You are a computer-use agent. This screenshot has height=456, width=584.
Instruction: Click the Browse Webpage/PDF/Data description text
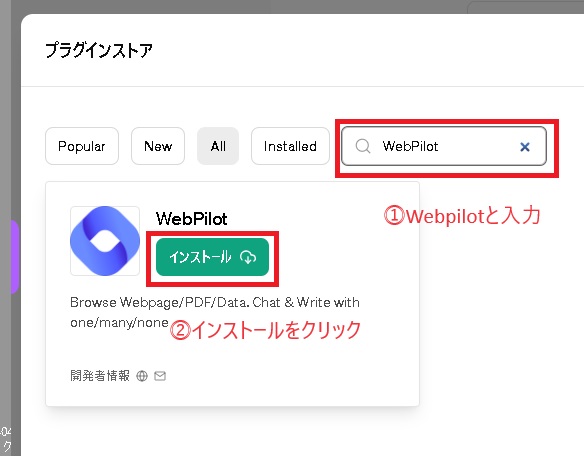[215, 312]
